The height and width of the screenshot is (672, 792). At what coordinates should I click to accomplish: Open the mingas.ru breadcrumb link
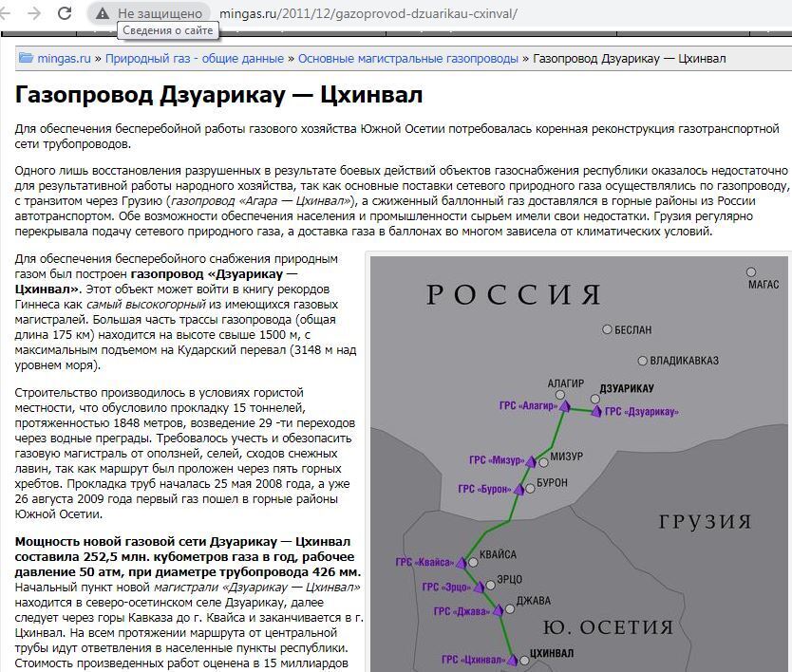pyautogui.click(x=65, y=59)
